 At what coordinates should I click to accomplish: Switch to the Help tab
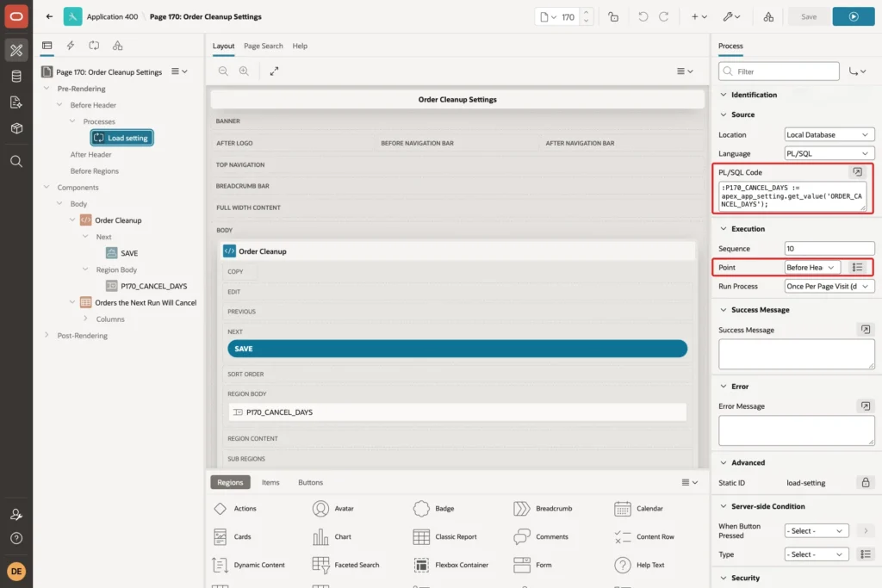[300, 46]
